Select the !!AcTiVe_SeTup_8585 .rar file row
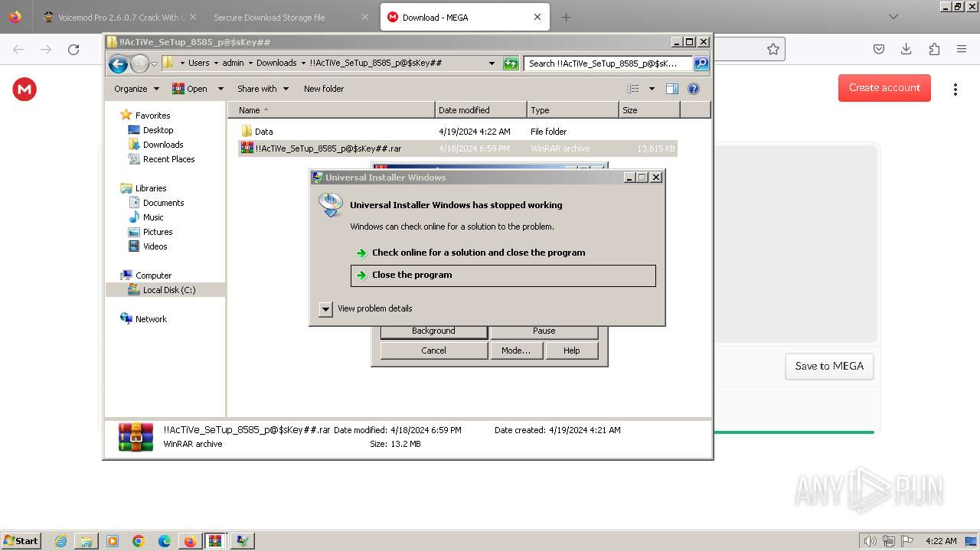The image size is (980, 551). [x=458, y=148]
